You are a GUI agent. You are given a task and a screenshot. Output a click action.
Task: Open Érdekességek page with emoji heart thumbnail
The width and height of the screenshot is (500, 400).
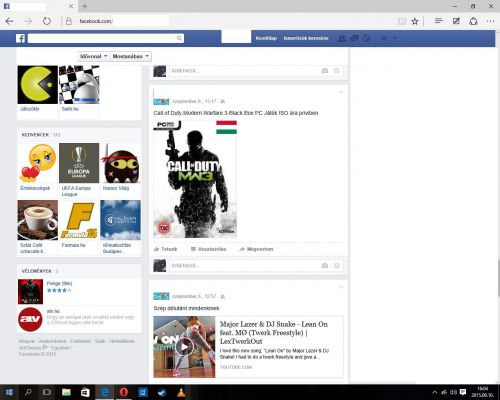(38, 163)
